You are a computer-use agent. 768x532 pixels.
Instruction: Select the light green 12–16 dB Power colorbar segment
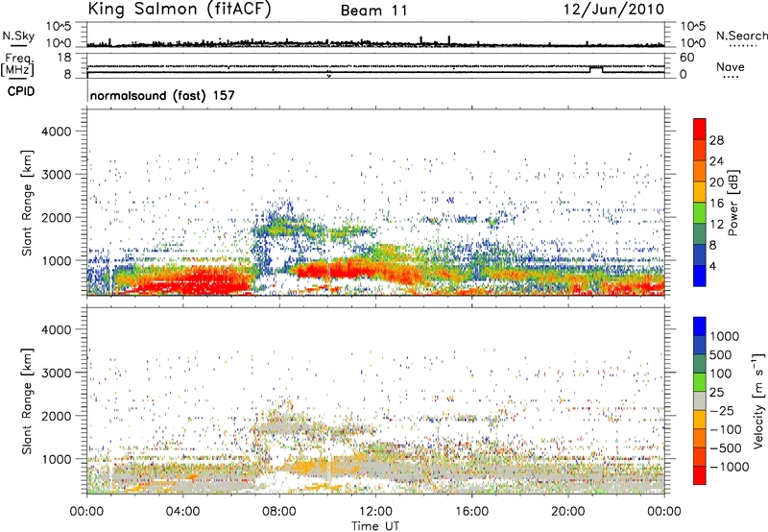click(700, 213)
